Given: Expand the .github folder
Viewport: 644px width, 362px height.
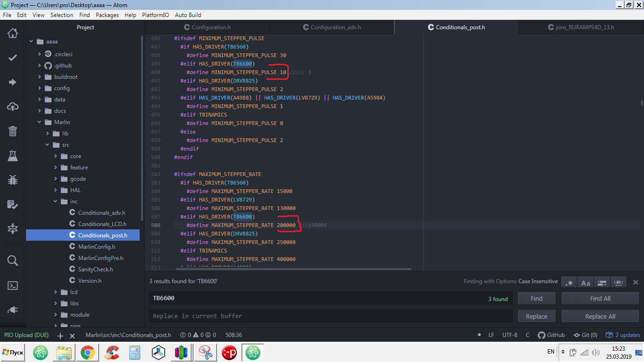Looking at the screenshot, I should (40, 66).
